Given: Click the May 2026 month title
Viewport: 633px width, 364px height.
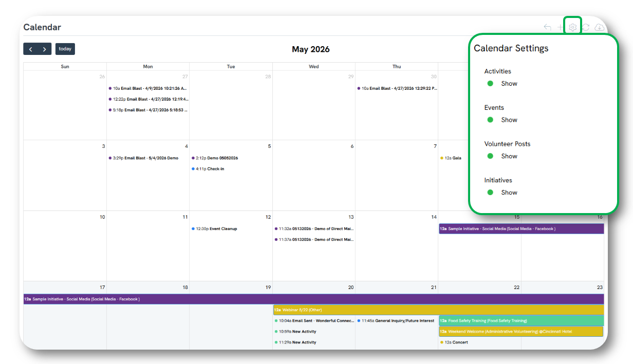Looking at the screenshot, I should pyautogui.click(x=311, y=49).
